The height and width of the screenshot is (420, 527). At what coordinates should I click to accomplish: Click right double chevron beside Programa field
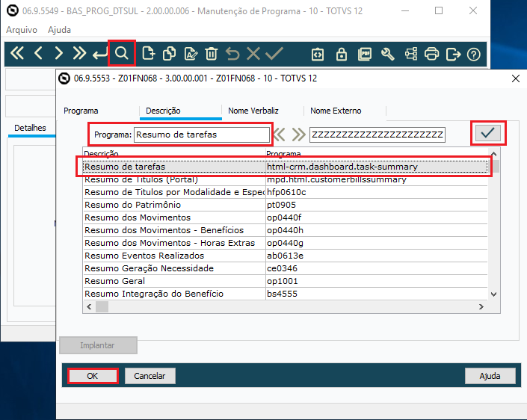(x=298, y=135)
